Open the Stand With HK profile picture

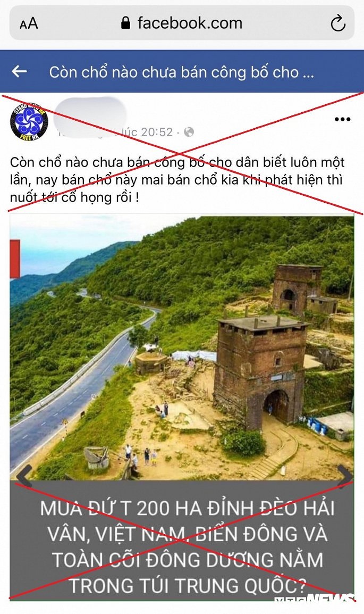[29, 121]
